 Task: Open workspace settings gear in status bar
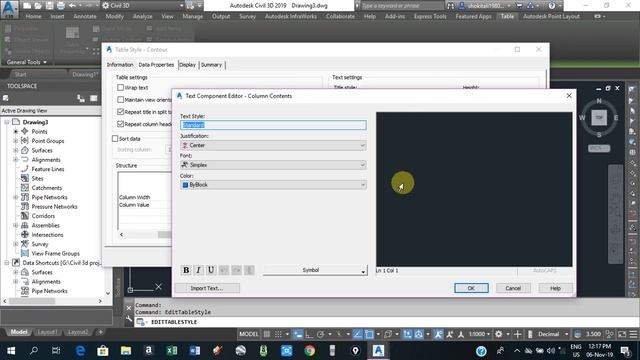pyautogui.click(x=499, y=334)
